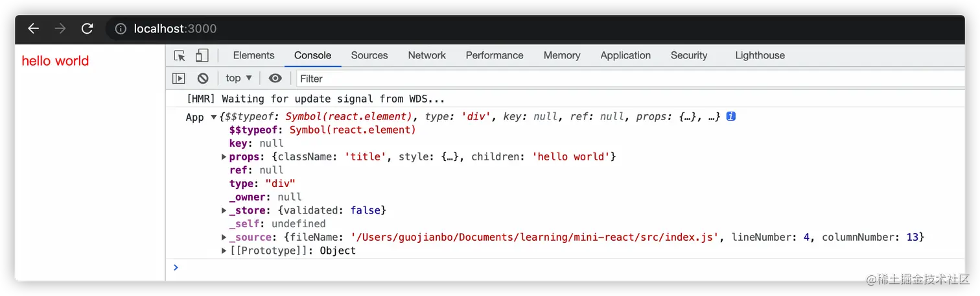This screenshot has width=980, height=296.
Task: Select the key: null row
Action: pos(256,143)
